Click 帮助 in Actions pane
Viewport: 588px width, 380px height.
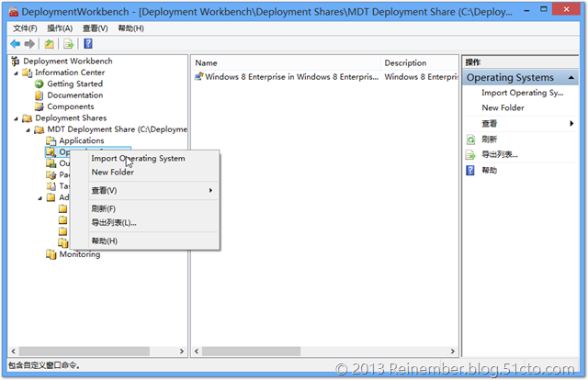click(490, 171)
